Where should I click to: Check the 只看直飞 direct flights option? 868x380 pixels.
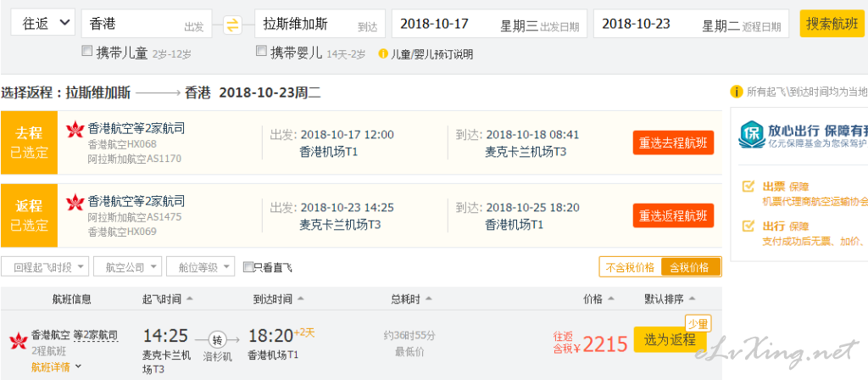point(248,267)
